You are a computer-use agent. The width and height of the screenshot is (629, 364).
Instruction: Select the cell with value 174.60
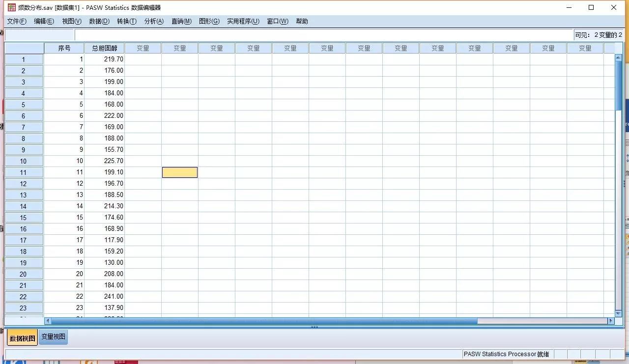click(104, 217)
